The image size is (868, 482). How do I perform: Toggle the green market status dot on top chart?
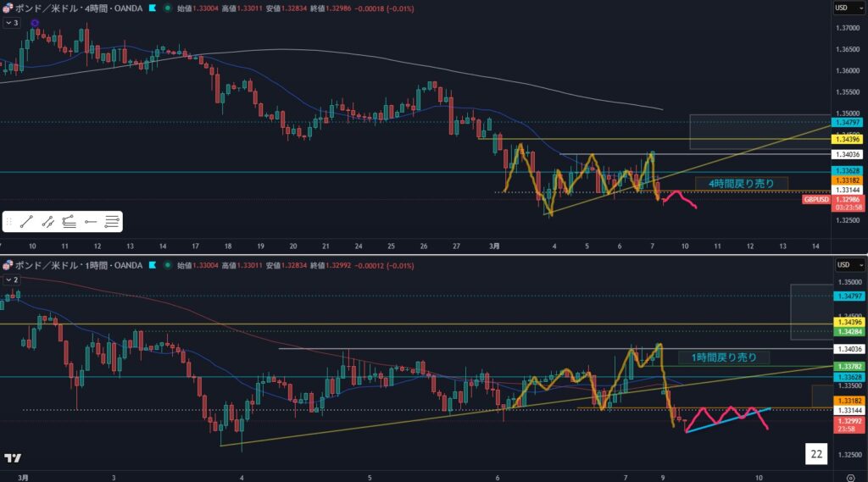[x=168, y=8]
